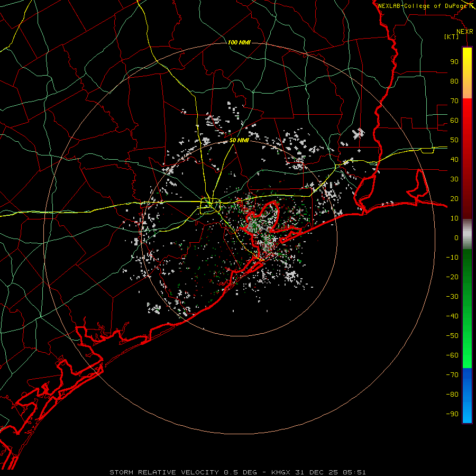Click the "-20" value on velocity scale
Screen dimensions: 476x476
click(x=452, y=277)
